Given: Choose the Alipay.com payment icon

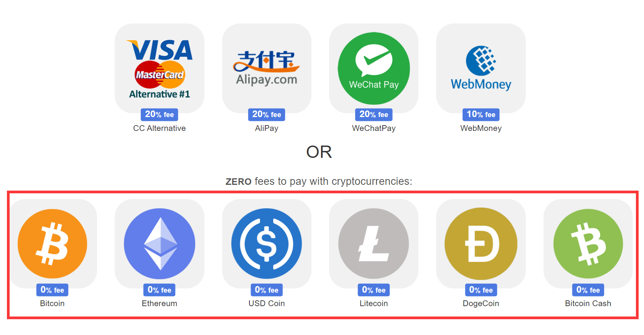Looking at the screenshot, I should pos(266,69).
